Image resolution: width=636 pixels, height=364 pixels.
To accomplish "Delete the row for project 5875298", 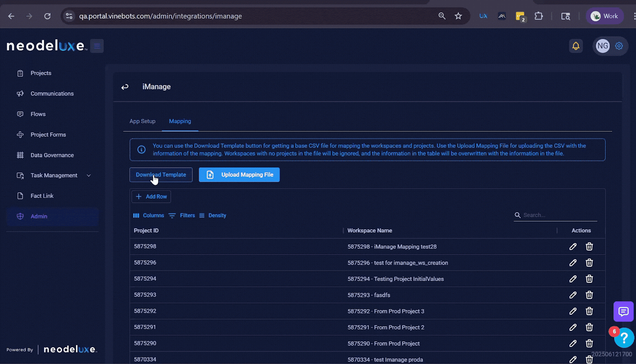I will pos(589,247).
